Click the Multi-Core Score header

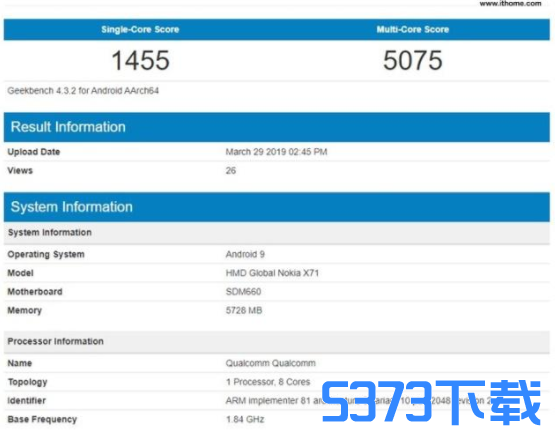[x=413, y=29]
